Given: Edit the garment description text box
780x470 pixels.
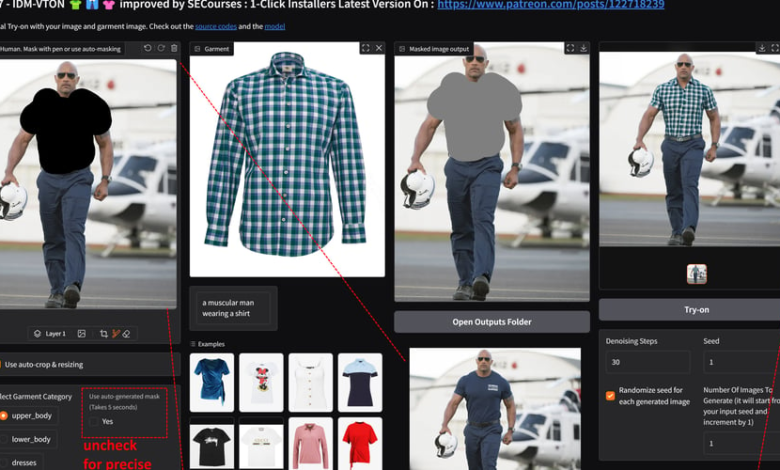Looking at the screenshot, I should (x=233, y=308).
